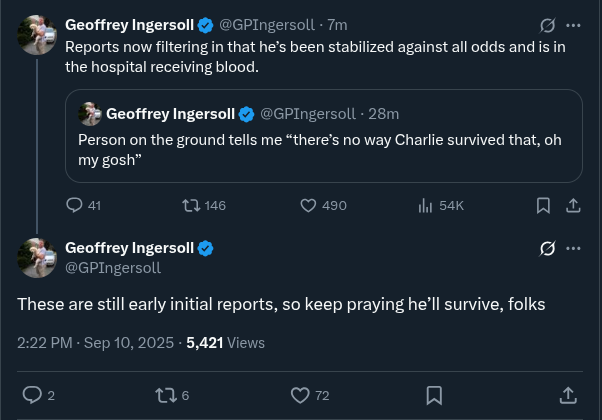
Task: Click the Grok icon on the top tweet
Action: click(x=547, y=25)
